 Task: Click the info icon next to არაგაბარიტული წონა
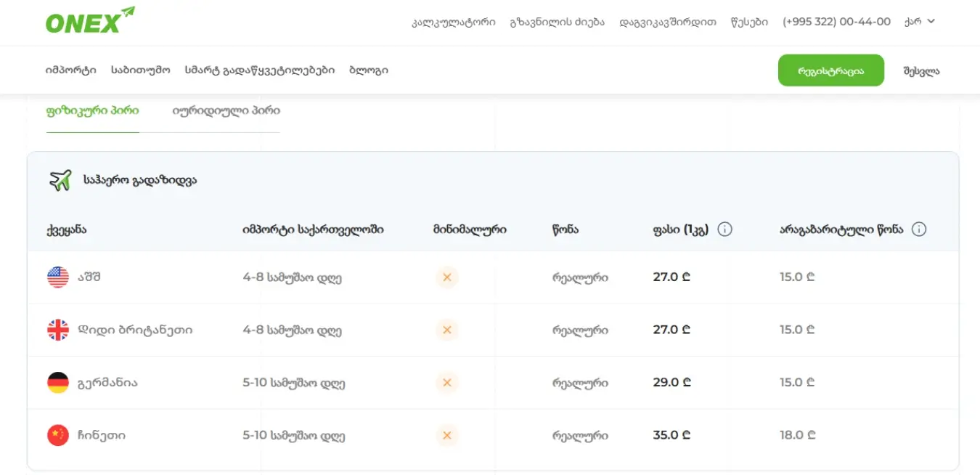click(919, 230)
